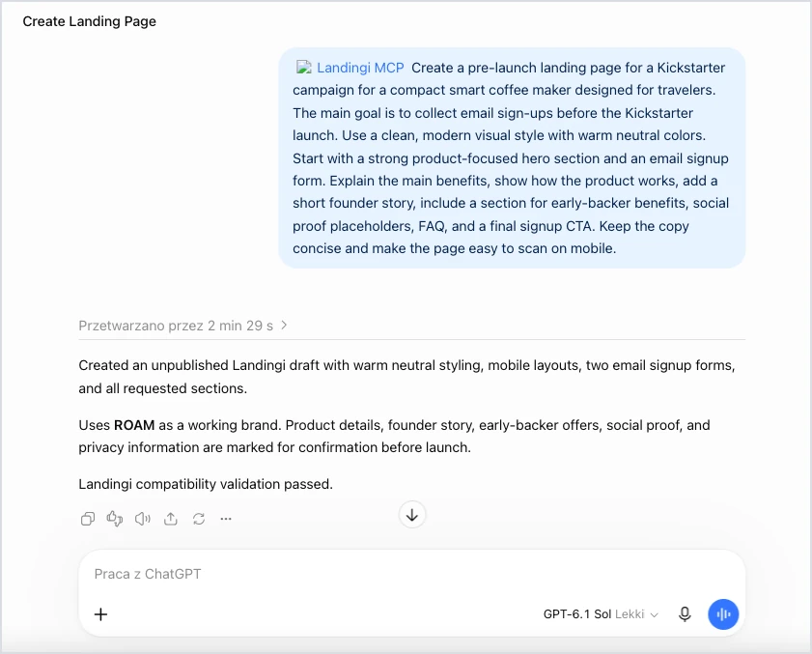Jump to the conversation bottom with the down arrow
Screen dimensions: 812x654
coord(412,515)
